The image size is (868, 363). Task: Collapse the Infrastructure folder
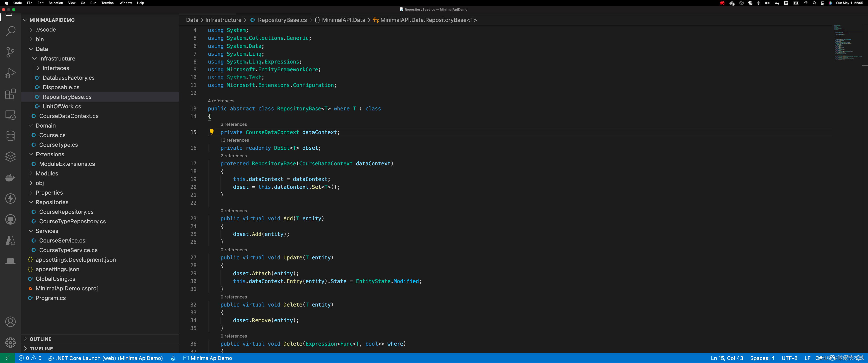[57, 58]
